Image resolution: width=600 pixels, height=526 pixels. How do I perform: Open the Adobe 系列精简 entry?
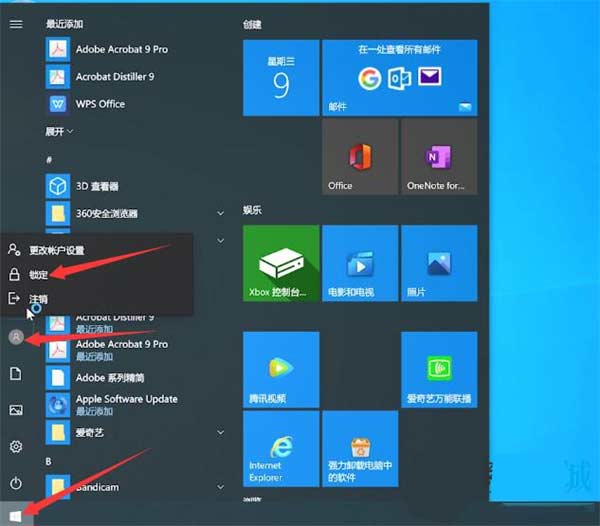[x=95, y=378]
